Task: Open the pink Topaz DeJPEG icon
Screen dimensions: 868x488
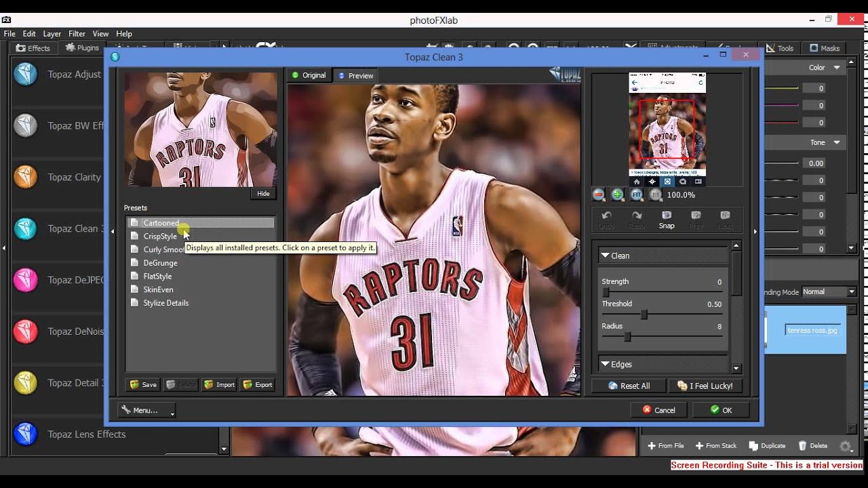Action: 26,280
